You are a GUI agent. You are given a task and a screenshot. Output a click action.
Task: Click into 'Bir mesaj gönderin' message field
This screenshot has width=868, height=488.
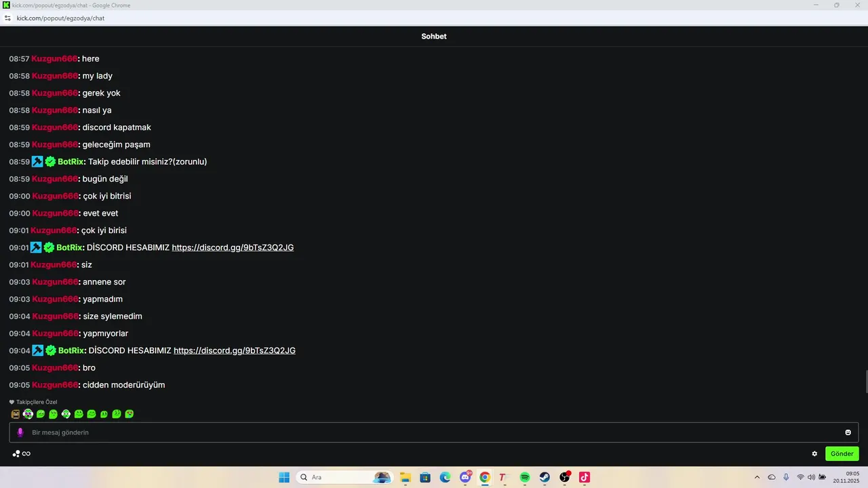[x=434, y=432]
